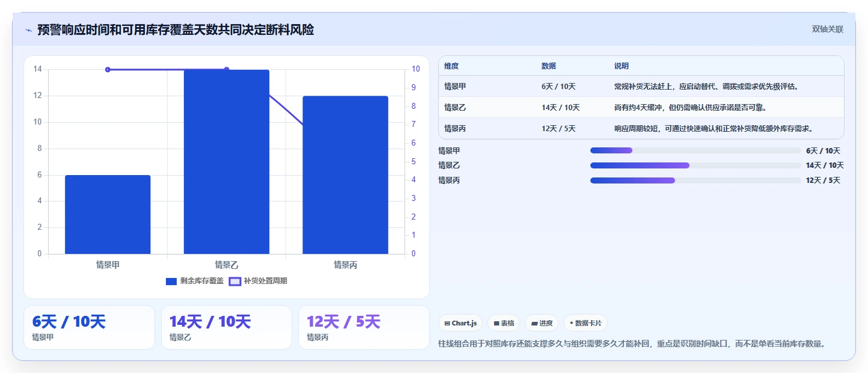The width and height of the screenshot is (868, 373).
Task: Open the 12天 / 5天 data card
Action: [364, 327]
